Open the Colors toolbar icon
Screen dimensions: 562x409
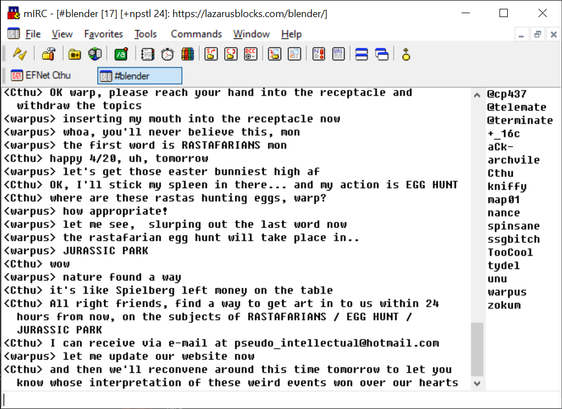tap(187, 54)
